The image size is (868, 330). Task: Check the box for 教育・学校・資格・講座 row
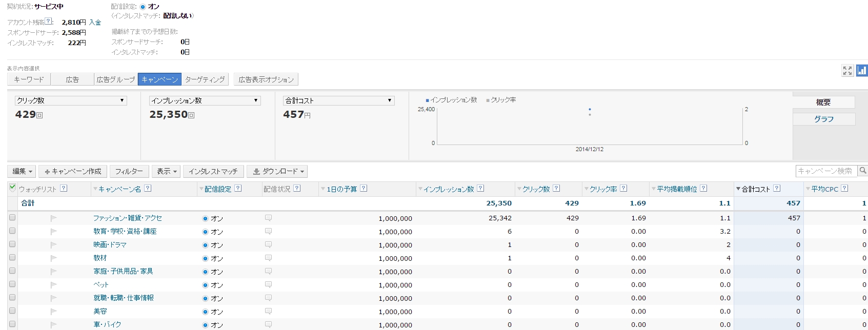click(x=12, y=231)
